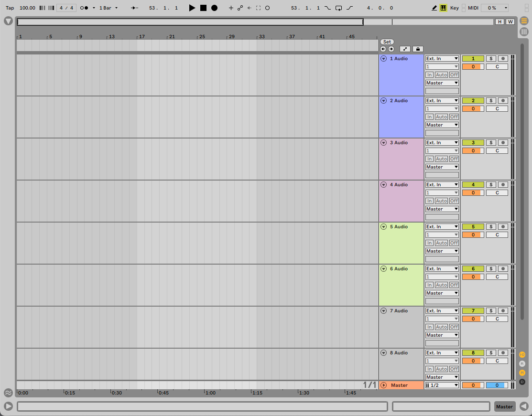Toggle Track Delay D button
The height and width of the screenshot is (416, 532).
point(522,382)
